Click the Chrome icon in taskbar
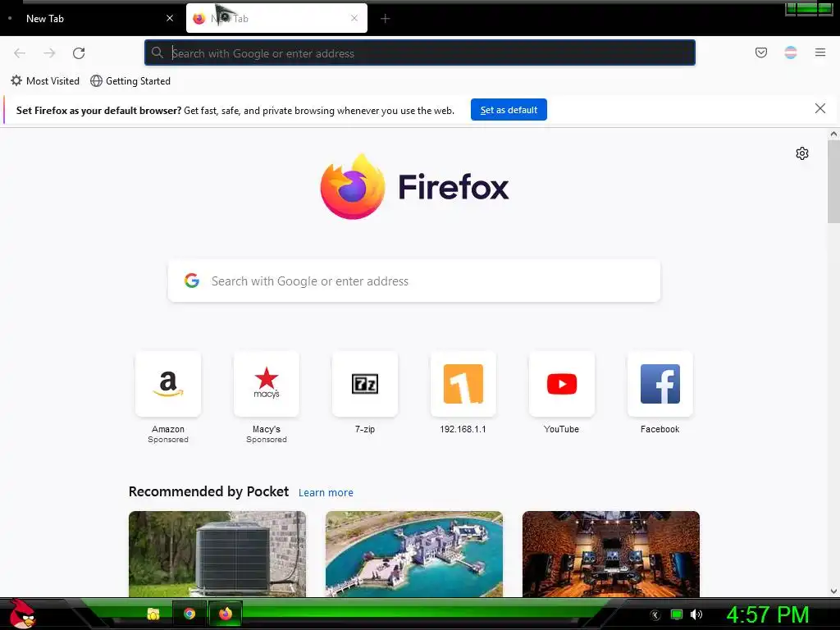The height and width of the screenshot is (630, 840). point(189,614)
